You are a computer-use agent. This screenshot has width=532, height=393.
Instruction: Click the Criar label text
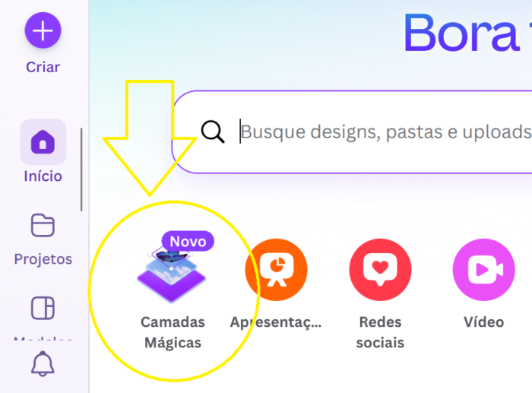43,67
